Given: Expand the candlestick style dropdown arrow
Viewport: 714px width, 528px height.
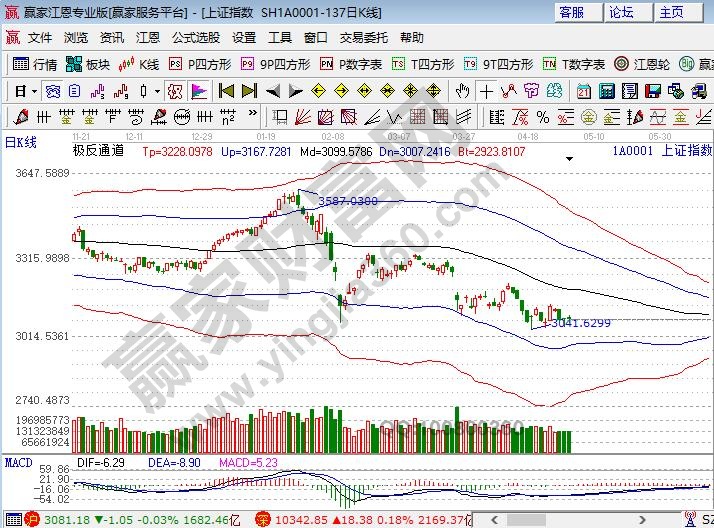Looking at the screenshot, I should tap(157, 90).
